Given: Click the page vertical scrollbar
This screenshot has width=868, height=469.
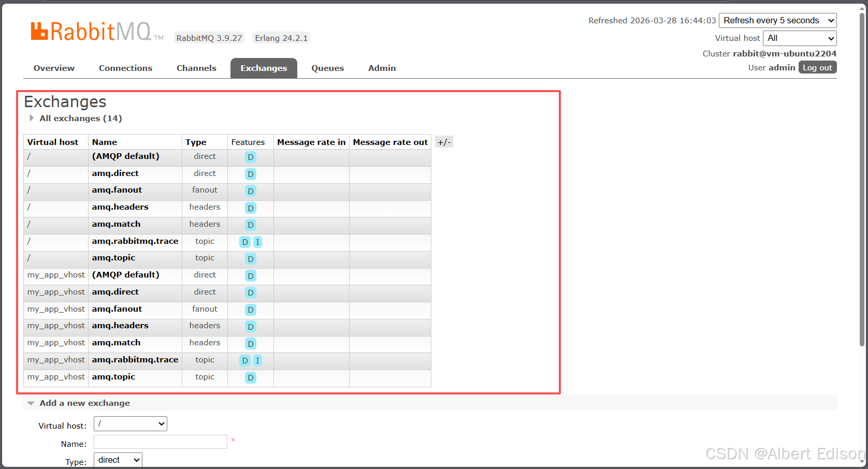Looking at the screenshot, I should (862, 179).
